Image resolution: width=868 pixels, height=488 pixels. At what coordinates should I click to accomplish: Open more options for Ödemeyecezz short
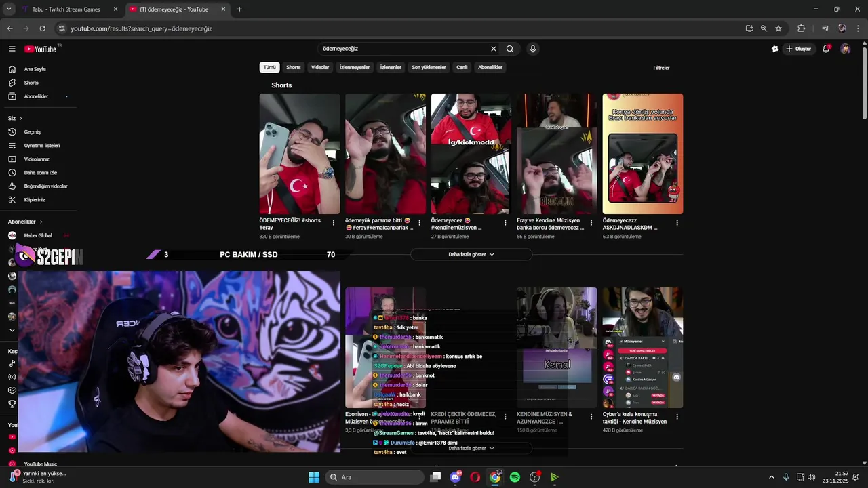click(x=677, y=222)
